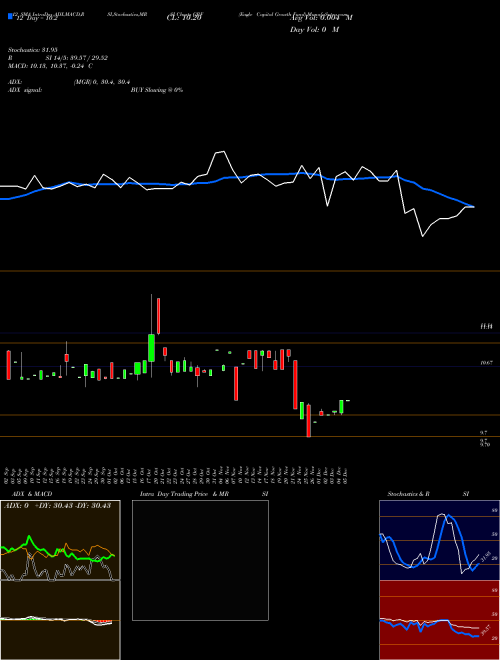Click the 'Day Vol: 0 M' label
Screen dimensions: 500x660
pos(314,30)
